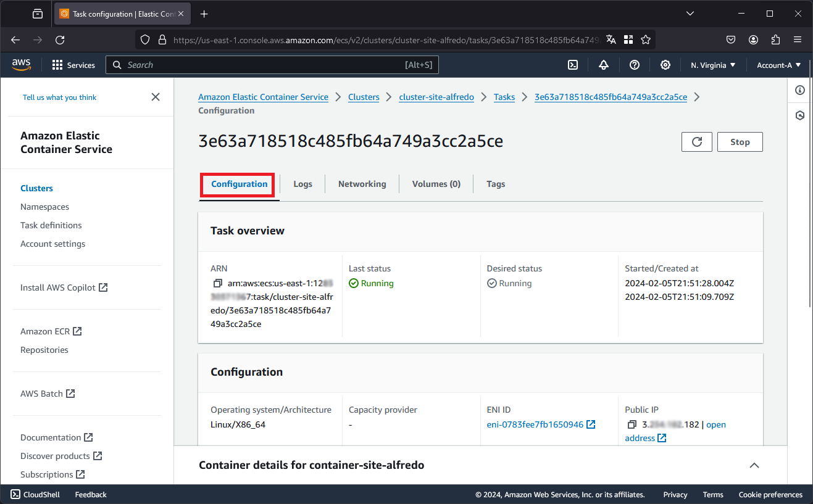List all tabs dropdown arrow
The width and height of the screenshot is (813, 504).
[690, 14]
